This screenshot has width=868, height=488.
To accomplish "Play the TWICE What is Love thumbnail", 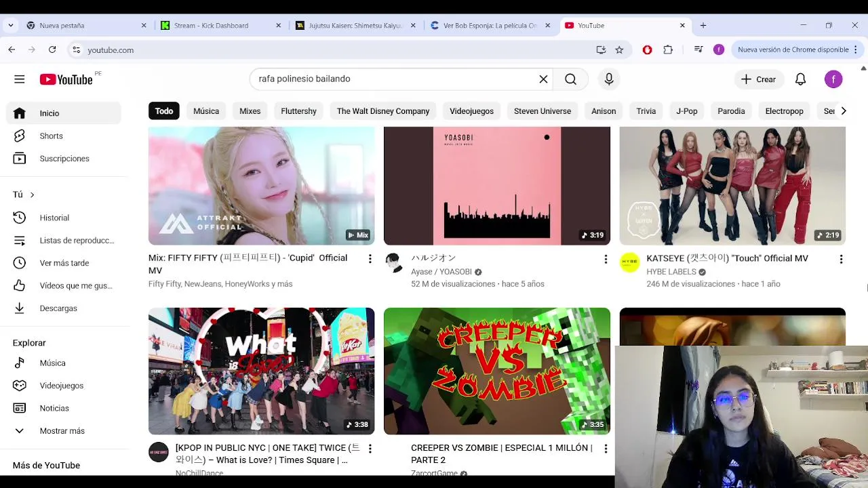I will tap(261, 371).
